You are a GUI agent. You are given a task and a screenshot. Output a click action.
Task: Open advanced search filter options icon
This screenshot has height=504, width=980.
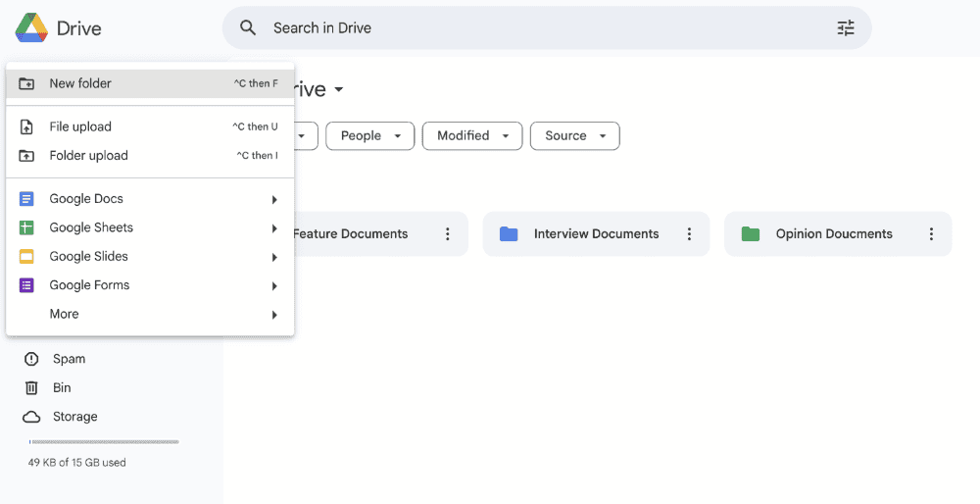pos(845,28)
